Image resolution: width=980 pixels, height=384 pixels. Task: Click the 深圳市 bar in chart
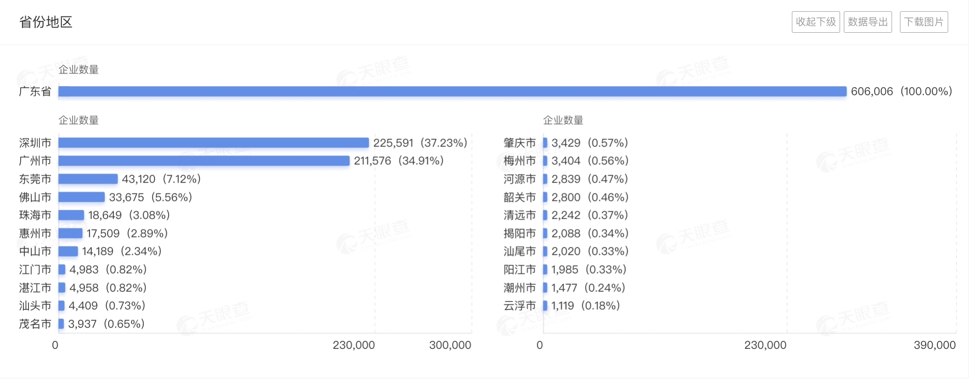tap(213, 143)
